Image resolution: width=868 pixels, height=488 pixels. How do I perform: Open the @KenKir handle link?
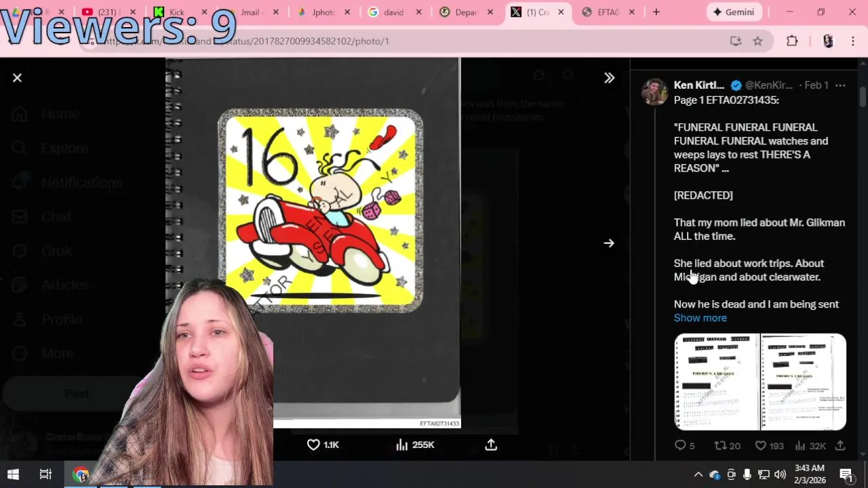click(768, 85)
